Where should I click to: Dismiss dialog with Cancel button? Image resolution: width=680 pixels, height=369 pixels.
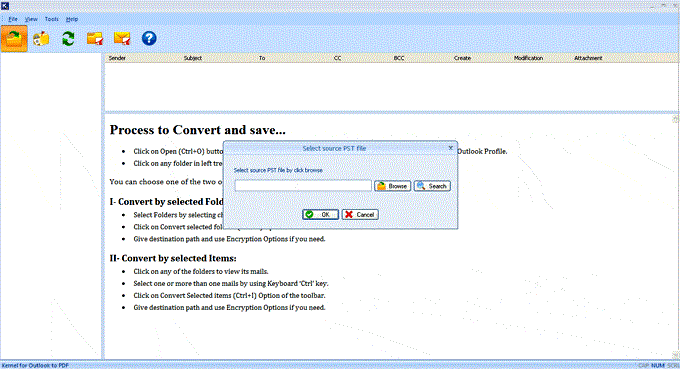pyautogui.click(x=360, y=215)
